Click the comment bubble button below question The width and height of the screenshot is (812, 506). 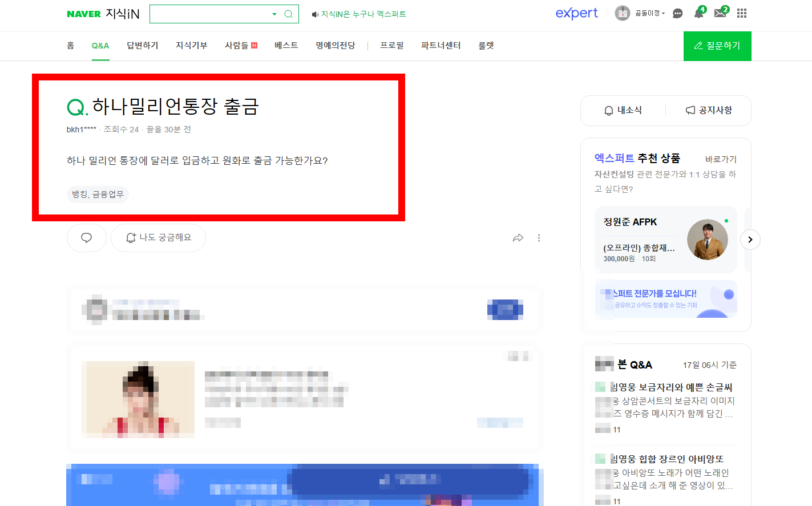(x=87, y=238)
